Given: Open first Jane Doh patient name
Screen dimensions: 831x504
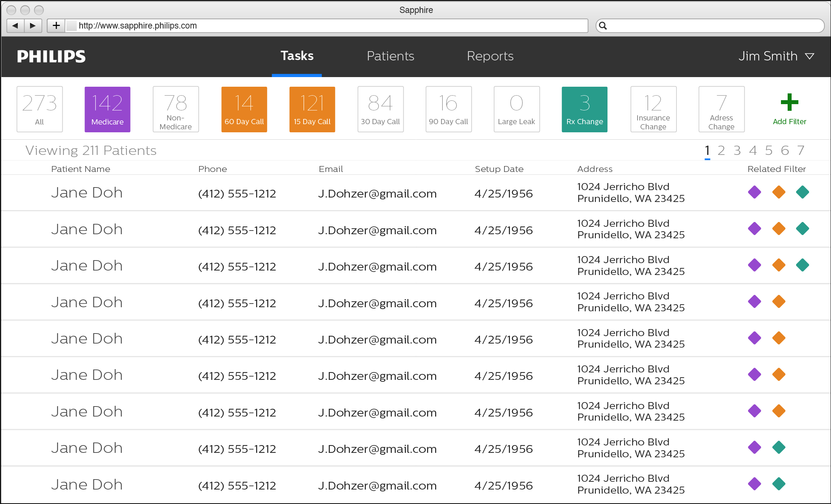Looking at the screenshot, I should [87, 193].
